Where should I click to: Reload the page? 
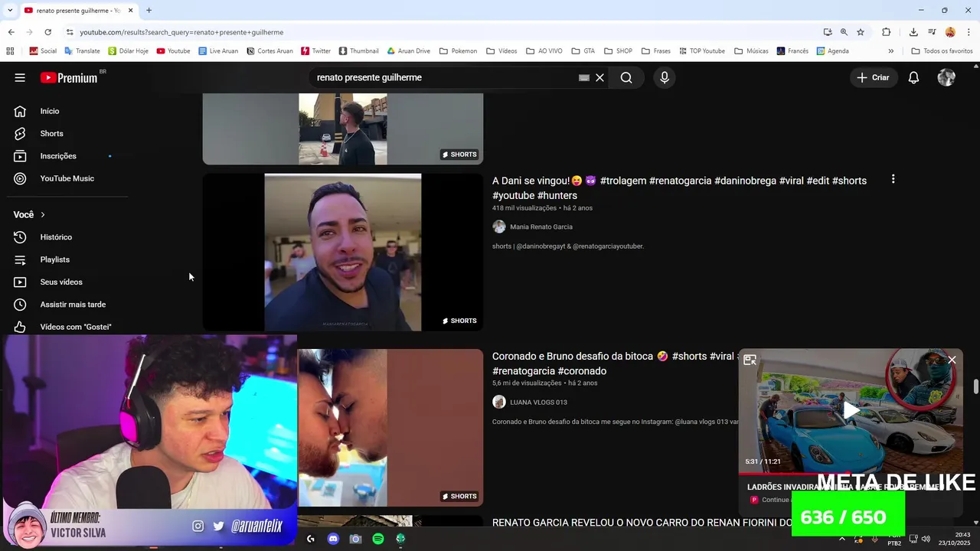[x=47, y=32]
